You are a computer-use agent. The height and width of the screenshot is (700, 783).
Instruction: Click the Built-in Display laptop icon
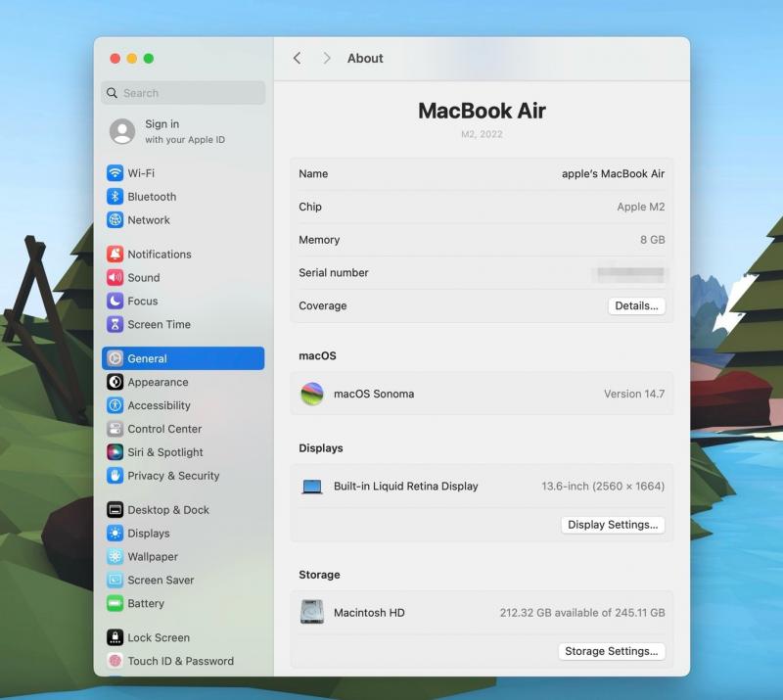(x=312, y=487)
